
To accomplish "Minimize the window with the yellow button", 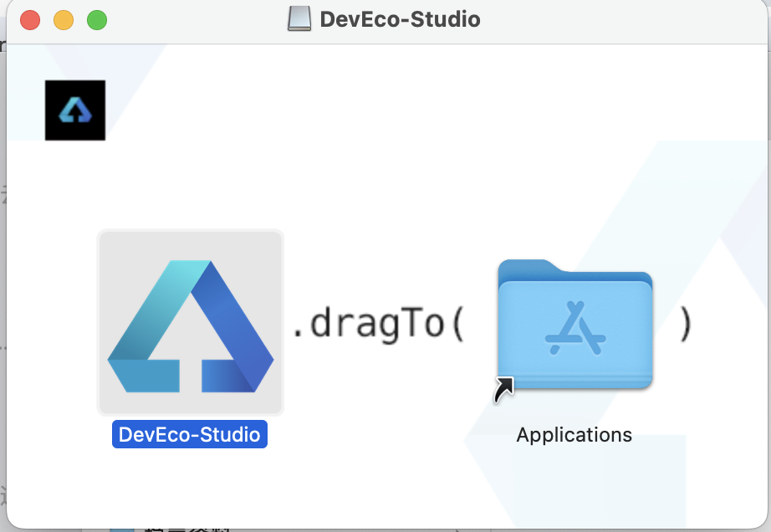I will click(x=64, y=20).
